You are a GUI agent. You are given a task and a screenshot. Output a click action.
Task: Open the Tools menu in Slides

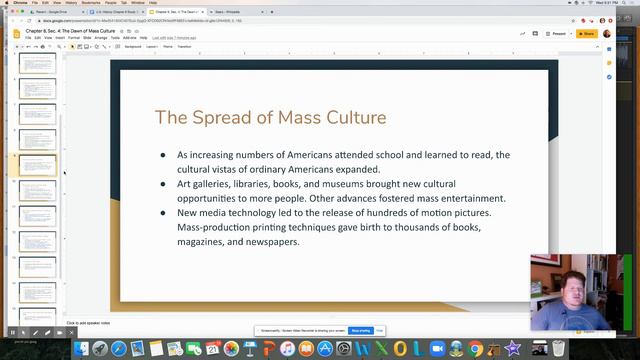coord(115,38)
